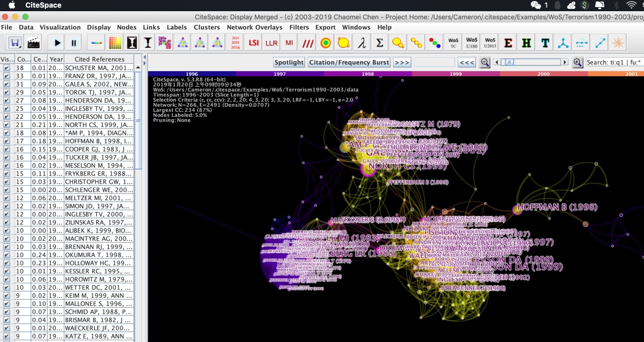Zoom out with the minus magnifier

484,62
